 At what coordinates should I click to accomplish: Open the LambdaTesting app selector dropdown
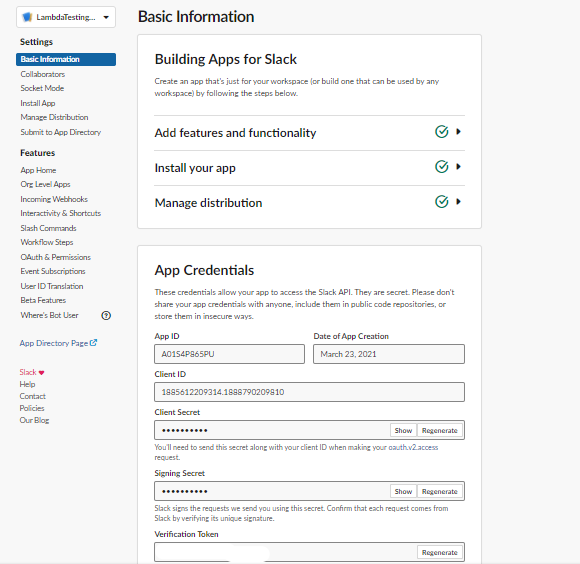pyautogui.click(x=66, y=17)
